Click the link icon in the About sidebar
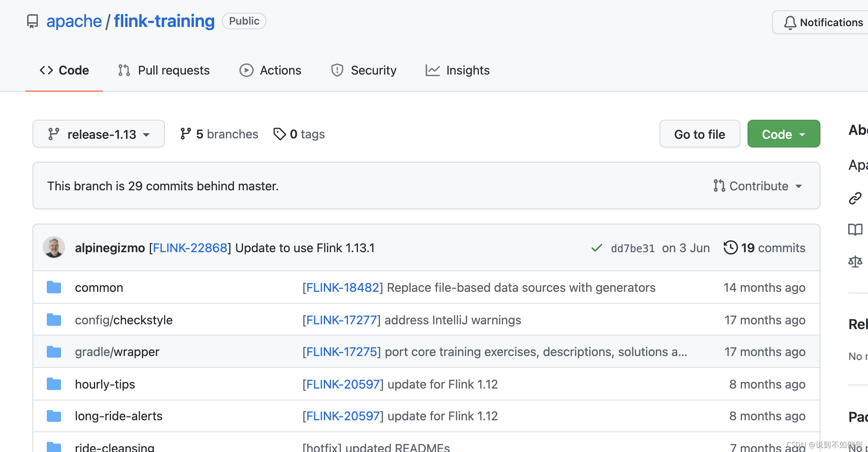Image resolution: width=868 pixels, height=452 pixels. (855, 198)
